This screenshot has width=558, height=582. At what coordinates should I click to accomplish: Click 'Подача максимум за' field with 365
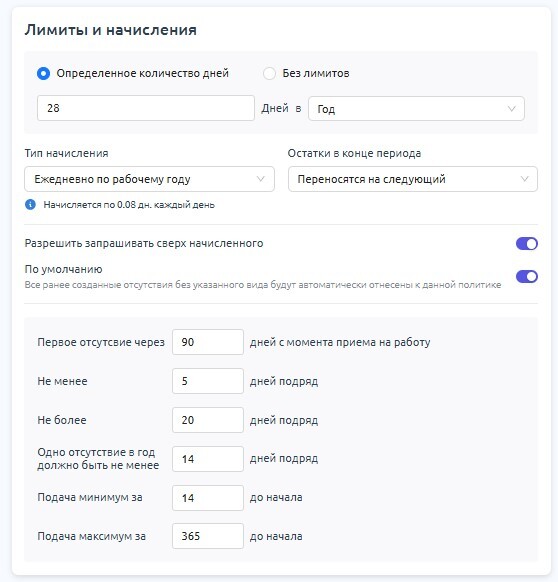208,536
